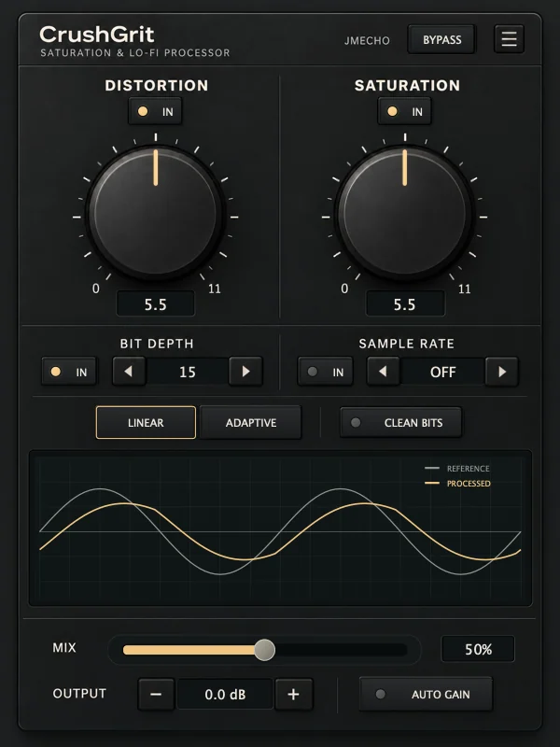
Task: Lower output with the minus button
Action: coord(156,695)
